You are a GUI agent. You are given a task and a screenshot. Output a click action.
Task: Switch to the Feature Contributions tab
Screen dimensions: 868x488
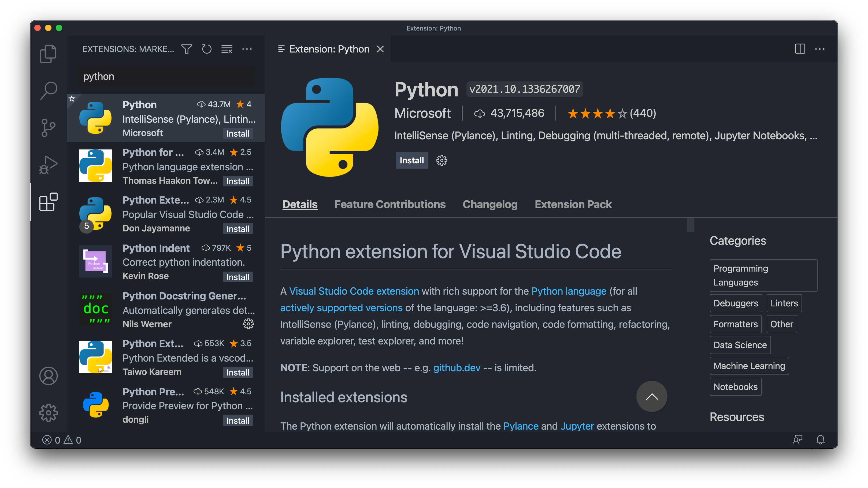coord(390,204)
